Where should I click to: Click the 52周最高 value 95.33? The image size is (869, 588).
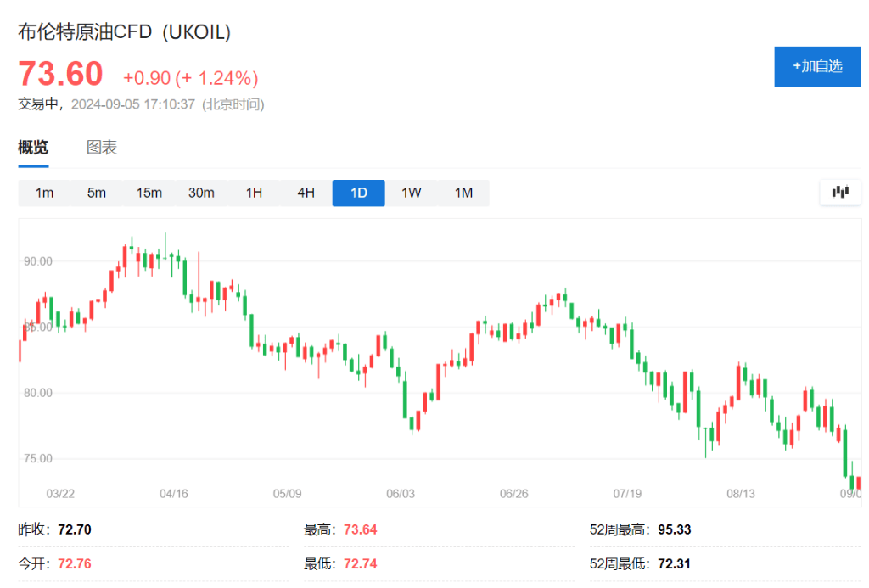[x=675, y=529]
